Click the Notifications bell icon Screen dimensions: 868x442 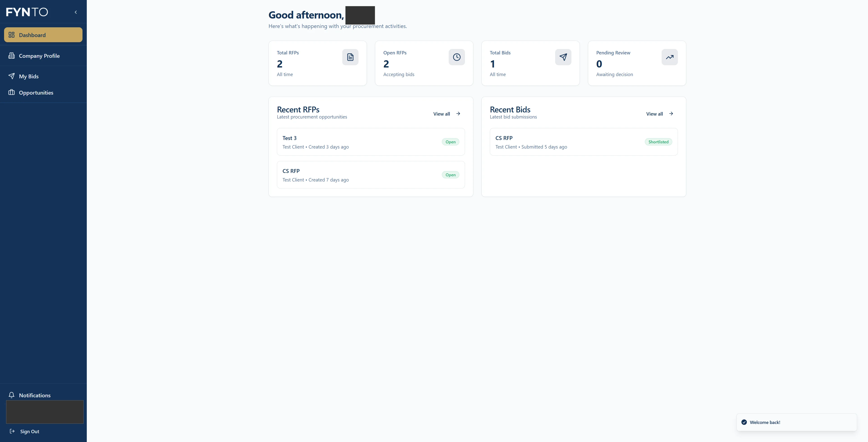click(12, 395)
